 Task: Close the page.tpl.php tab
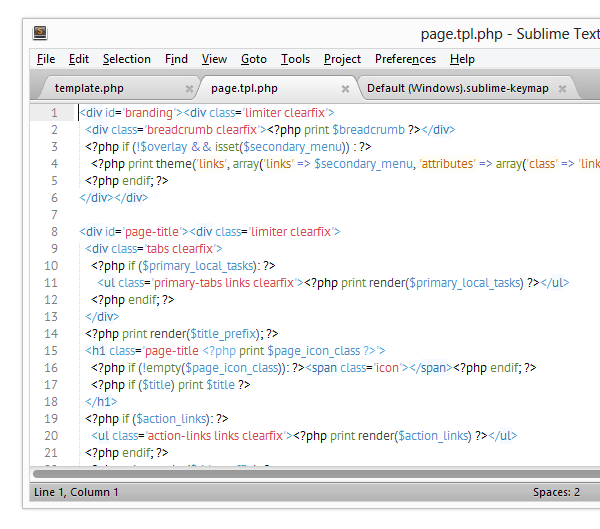tap(345, 89)
